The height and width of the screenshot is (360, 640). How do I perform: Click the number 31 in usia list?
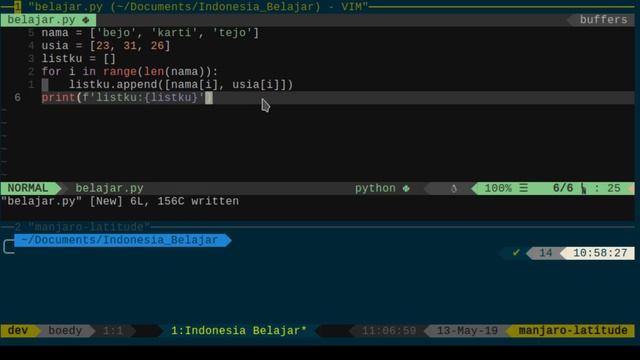click(x=130, y=46)
